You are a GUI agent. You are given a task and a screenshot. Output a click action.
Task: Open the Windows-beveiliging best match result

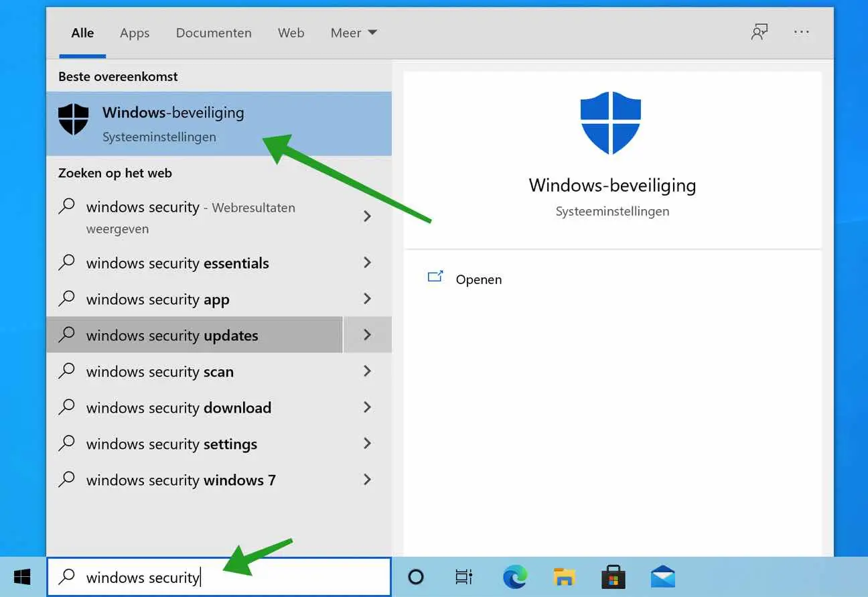pyautogui.click(x=219, y=124)
